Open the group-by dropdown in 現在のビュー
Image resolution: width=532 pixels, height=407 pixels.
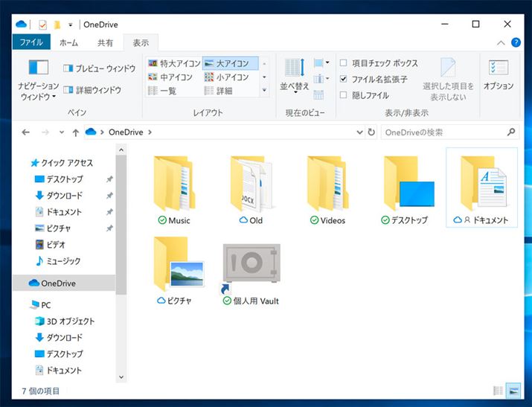click(x=321, y=63)
